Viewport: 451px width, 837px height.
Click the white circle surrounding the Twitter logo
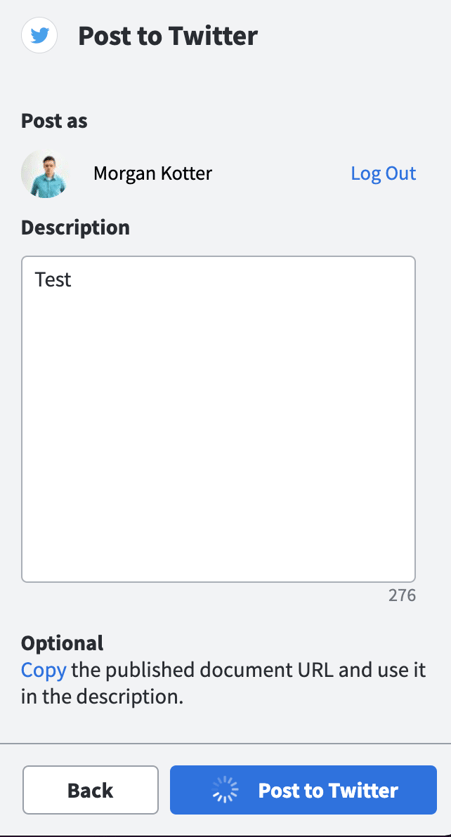pos(39,36)
